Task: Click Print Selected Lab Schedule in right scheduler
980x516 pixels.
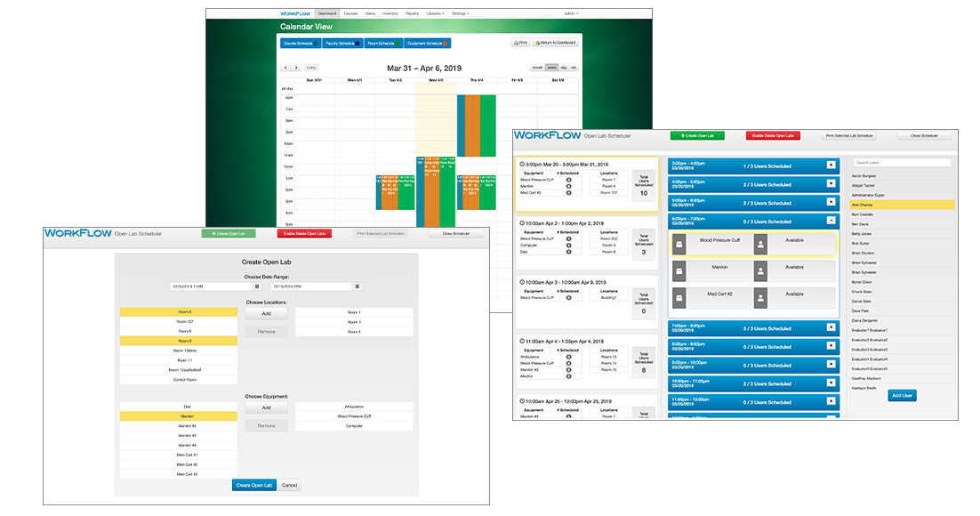Action: click(848, 135)
